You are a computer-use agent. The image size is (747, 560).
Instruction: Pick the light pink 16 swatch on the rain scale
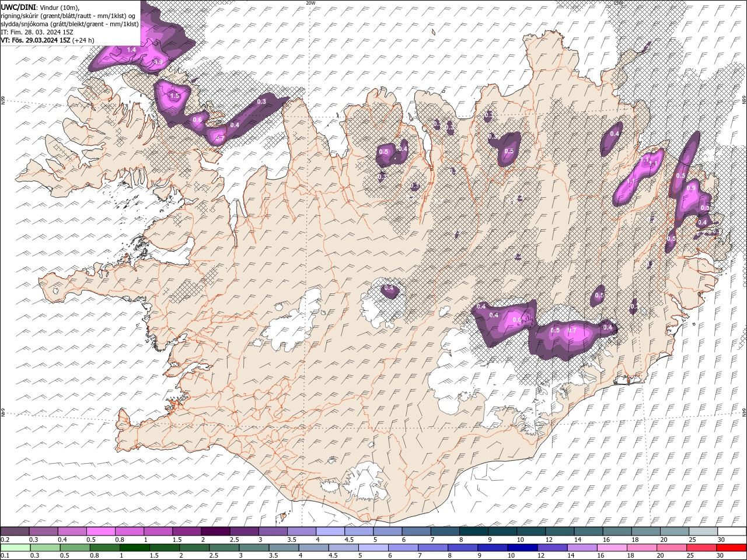612,548
